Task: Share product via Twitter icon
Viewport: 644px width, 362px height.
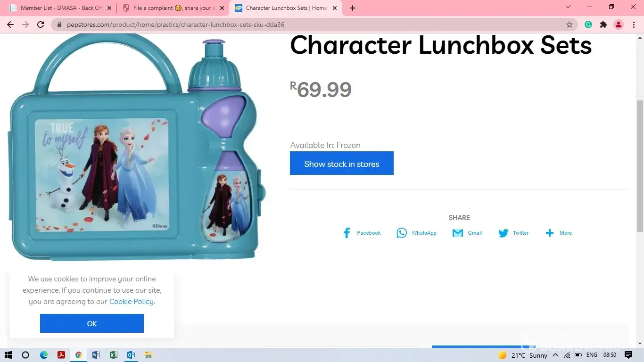Action: [504, 233]
